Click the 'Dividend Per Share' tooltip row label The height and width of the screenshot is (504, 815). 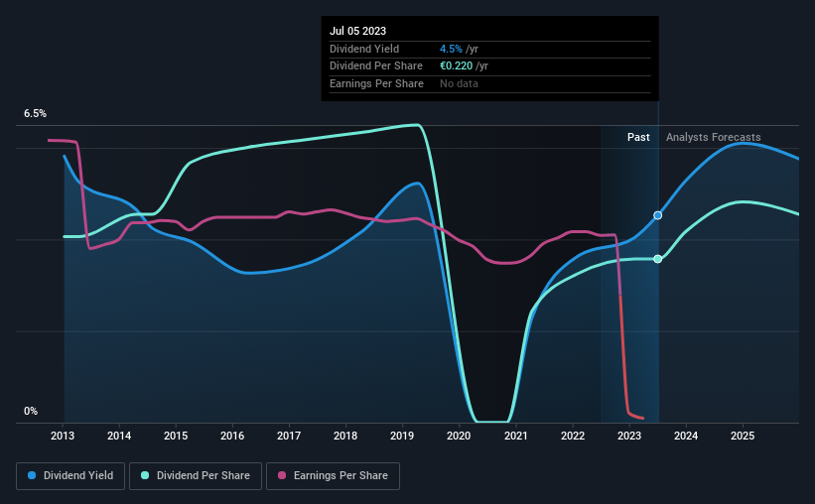[376, 66]
